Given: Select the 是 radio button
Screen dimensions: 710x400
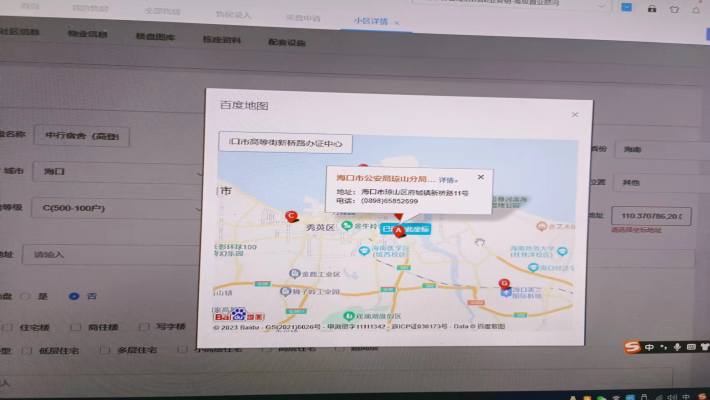Looking at the screenshot, I should 25,296.
